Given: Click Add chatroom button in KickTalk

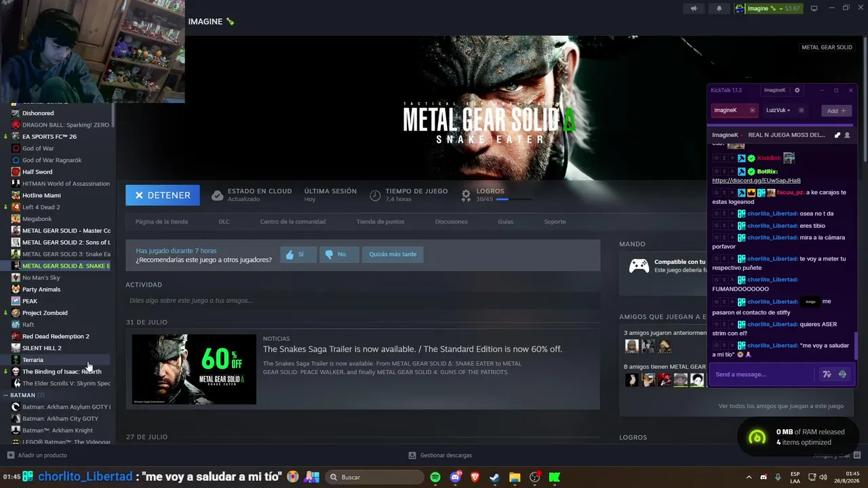Looking at the screenshot, I should click(836, 110).
